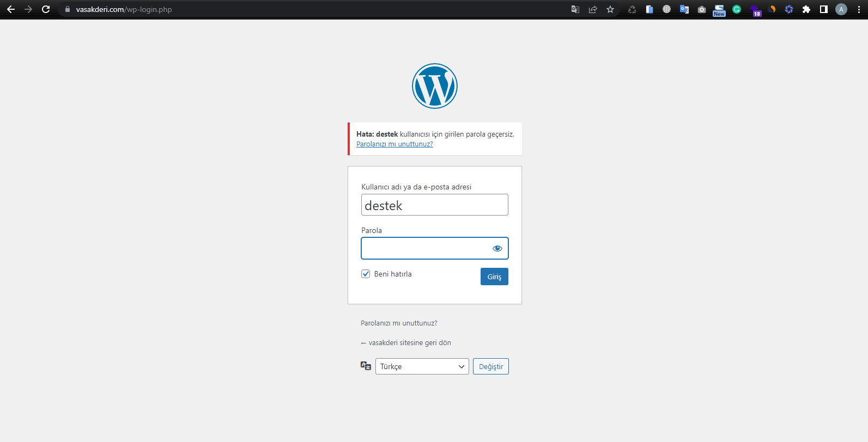This screenshot has height=442, width=868.
Task: Show password with the eye icon
Action: coord(497,248)
